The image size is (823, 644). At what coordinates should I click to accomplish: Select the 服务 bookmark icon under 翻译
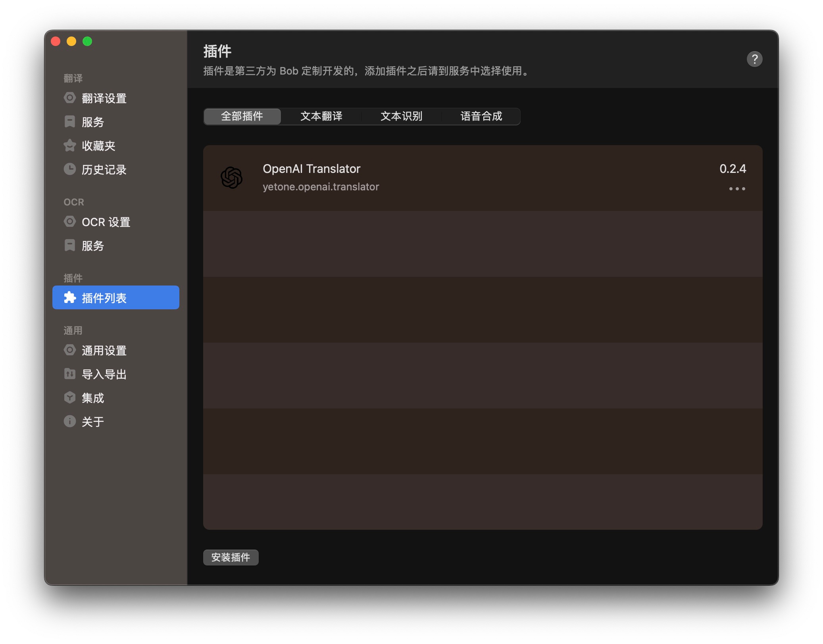(x=70, y=122)
